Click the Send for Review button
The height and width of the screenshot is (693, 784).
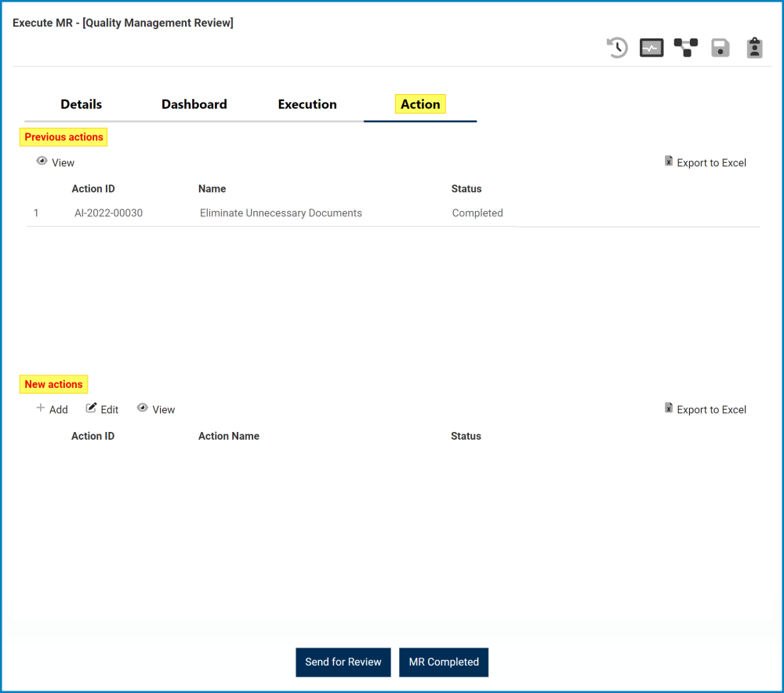pos(343,662)
